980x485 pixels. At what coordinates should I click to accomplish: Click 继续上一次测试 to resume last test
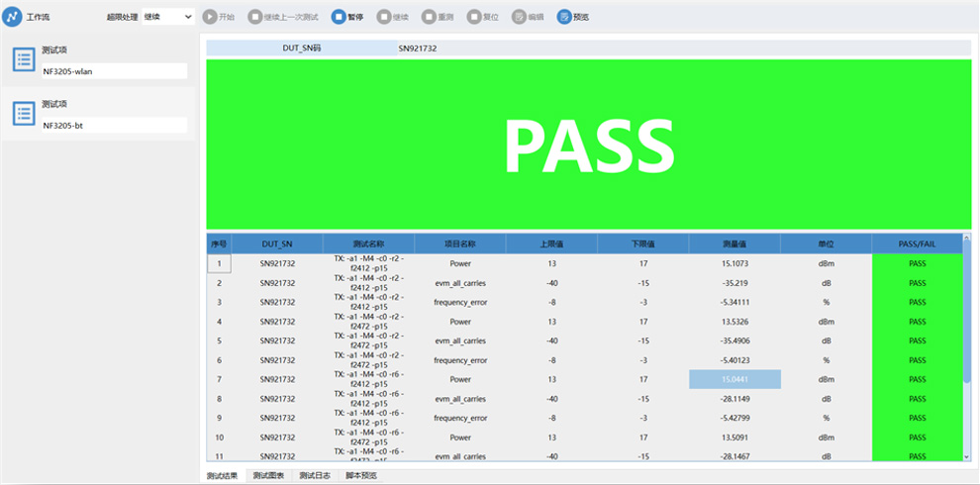(x=255, y=17)
